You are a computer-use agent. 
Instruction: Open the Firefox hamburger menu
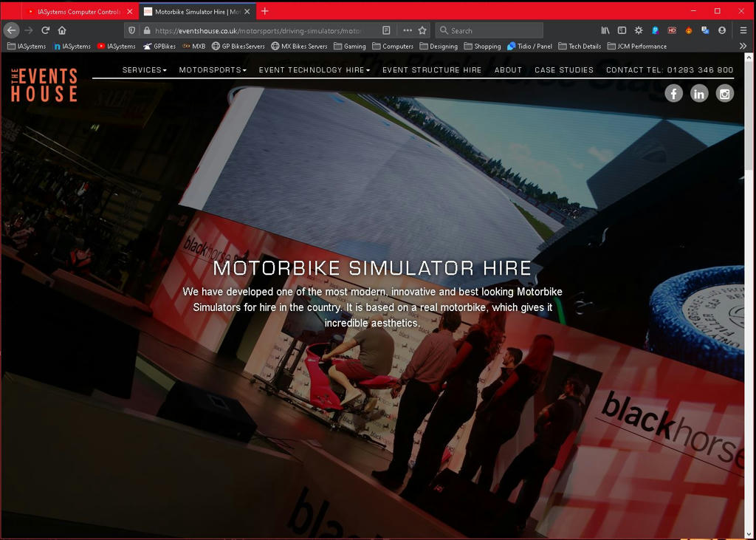pos(743,30)
